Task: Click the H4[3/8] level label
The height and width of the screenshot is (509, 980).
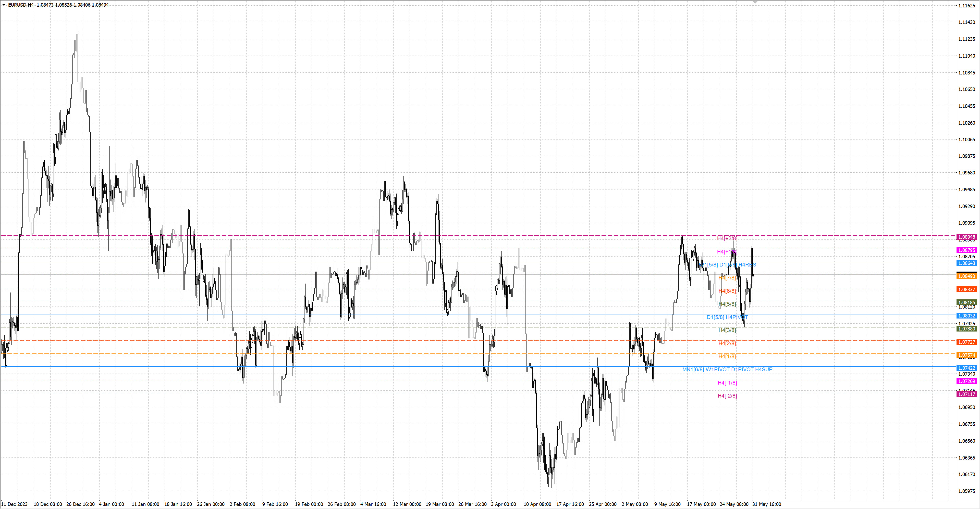Action: pos(727,330)
